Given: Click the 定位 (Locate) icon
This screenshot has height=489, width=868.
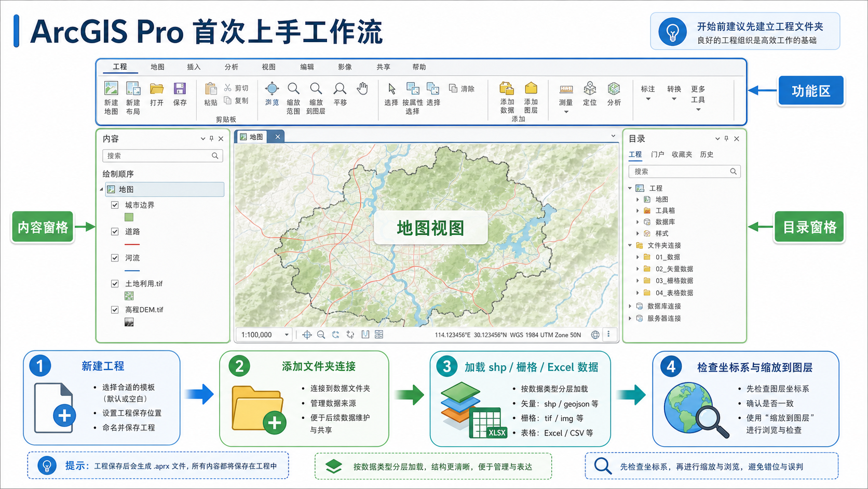Looking at the screenshot, I should [590, 88].
